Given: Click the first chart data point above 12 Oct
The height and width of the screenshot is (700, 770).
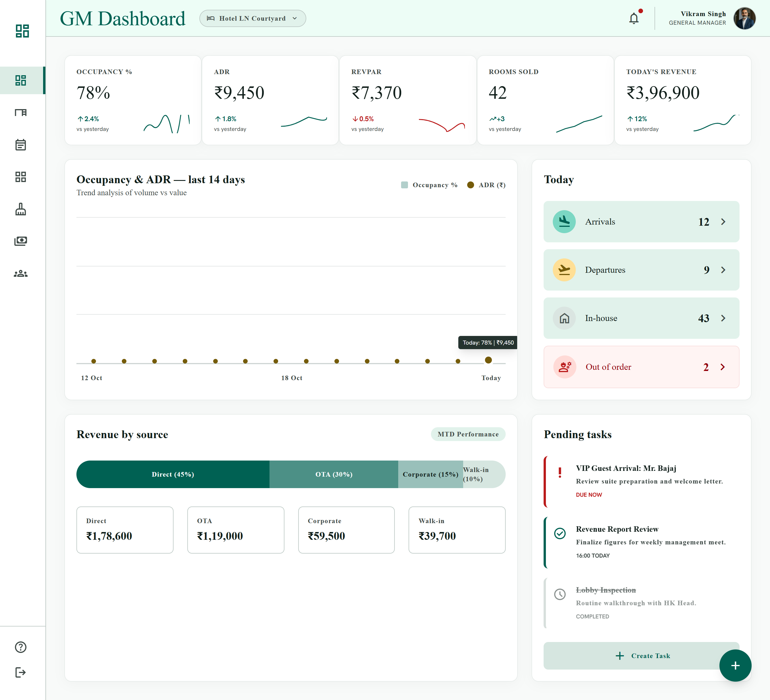Looking at the screenshot, I should point(94,361).
